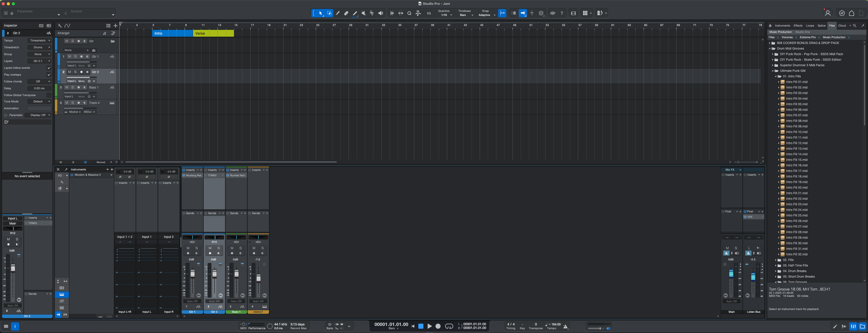This screenshot has width=868, height=333.
Task: Click the Main output button on the master channel
Action: (732, 312)
